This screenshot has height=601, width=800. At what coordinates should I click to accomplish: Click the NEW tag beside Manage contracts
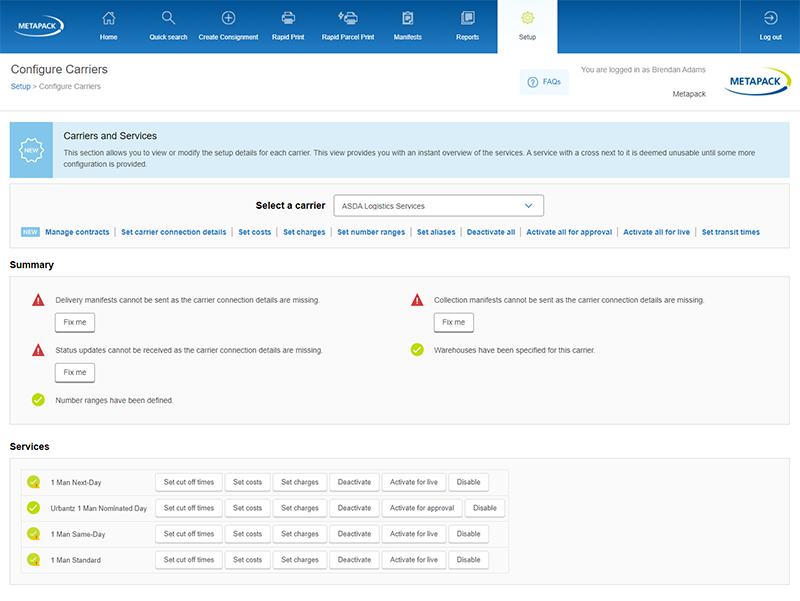pos(30,232)
